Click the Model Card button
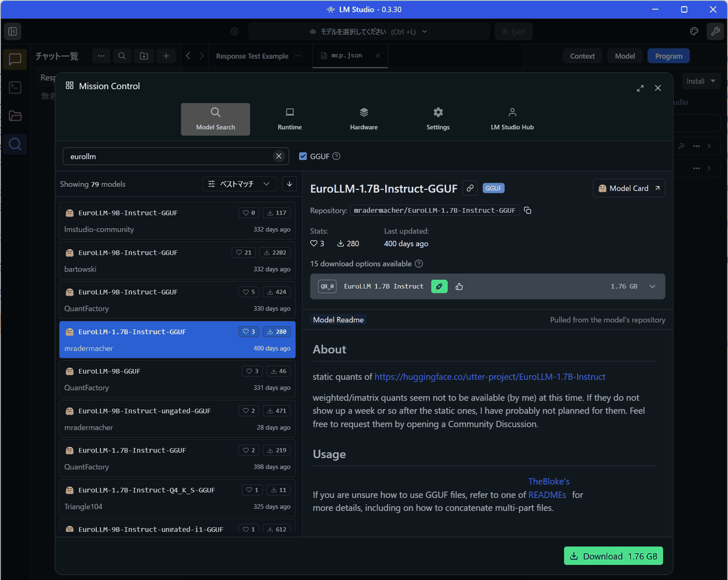 pos(629,188)
